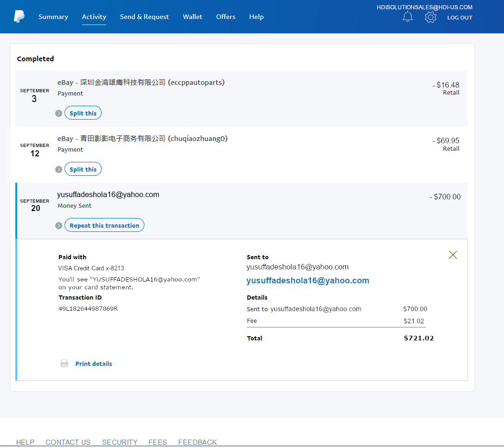
Task: Open the SECURITY footer link
Action: point(120,442)
